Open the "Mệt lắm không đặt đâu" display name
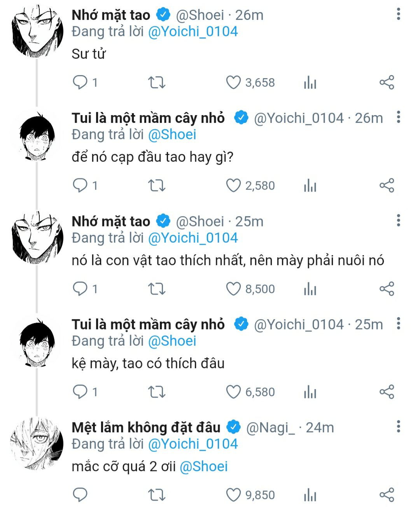 146,428
